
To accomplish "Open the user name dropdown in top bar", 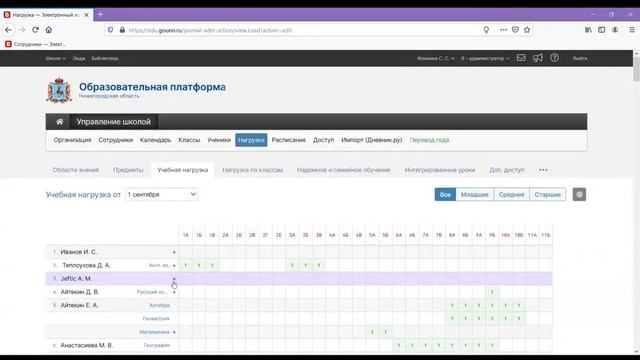I will 436,58.
